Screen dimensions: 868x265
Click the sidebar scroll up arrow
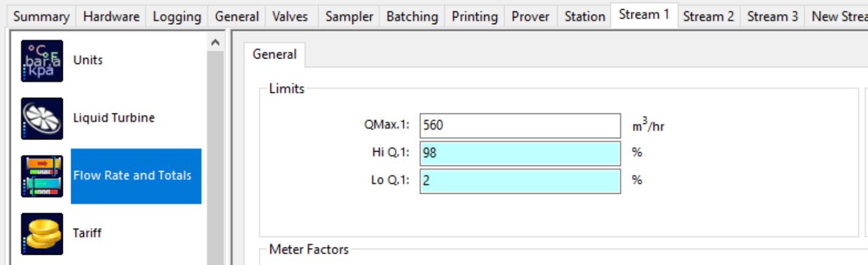click(x=215, y=42)
